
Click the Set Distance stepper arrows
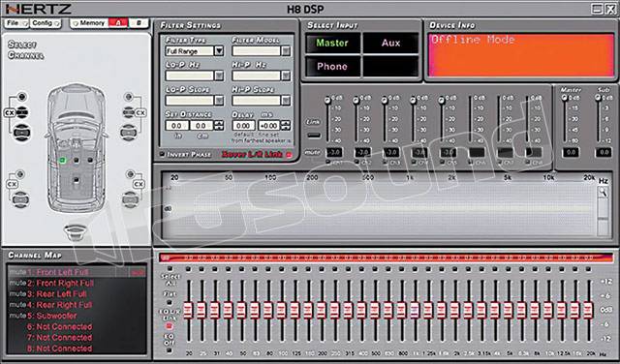pos(219,126)
